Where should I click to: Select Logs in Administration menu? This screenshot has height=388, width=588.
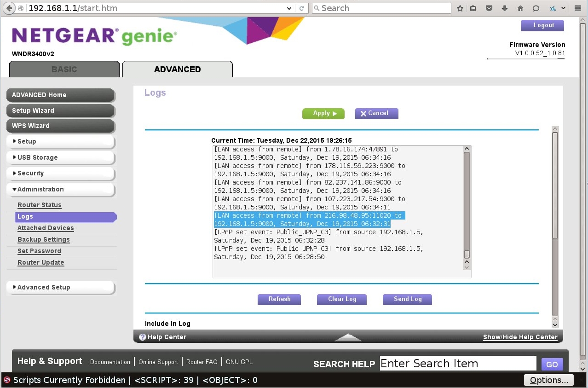pos(66,217)
